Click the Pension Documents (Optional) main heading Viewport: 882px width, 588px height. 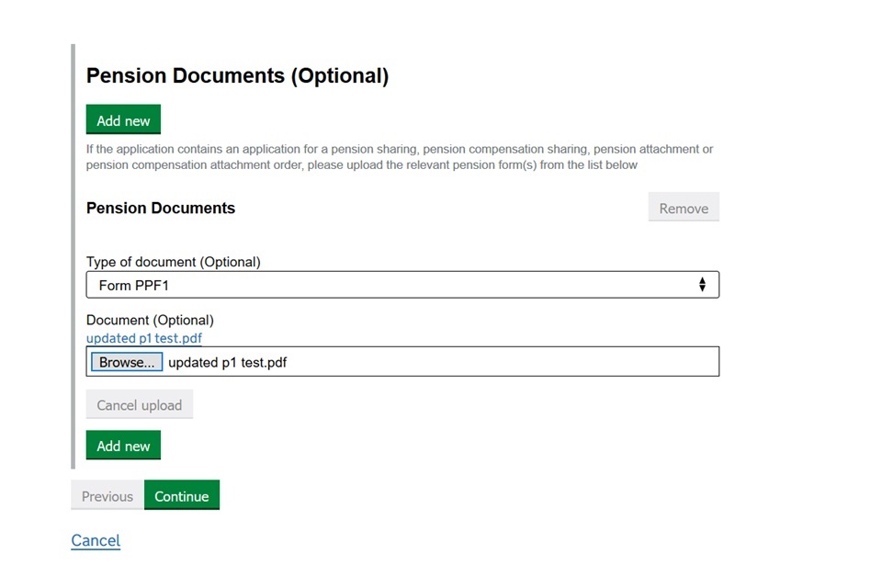[x=237, y=76]
